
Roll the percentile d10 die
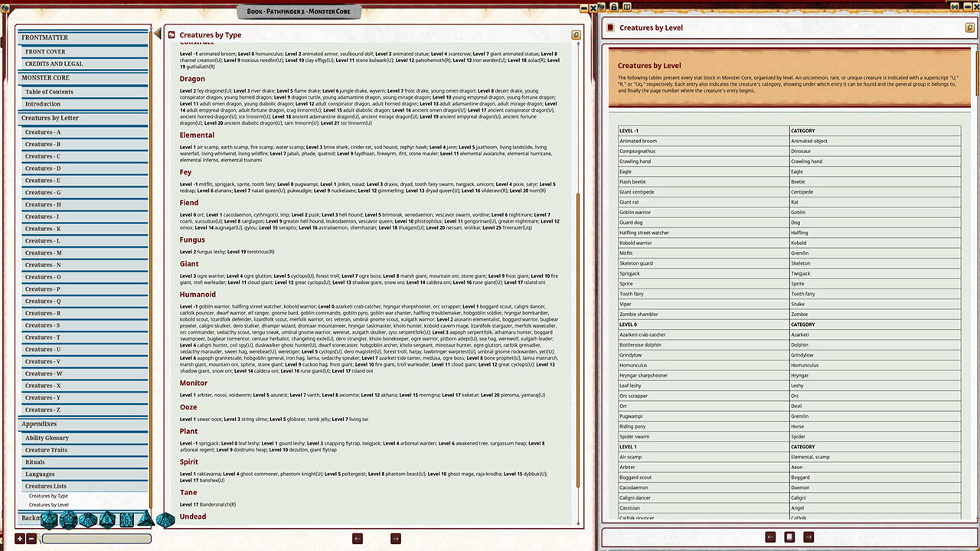point(165,520)
